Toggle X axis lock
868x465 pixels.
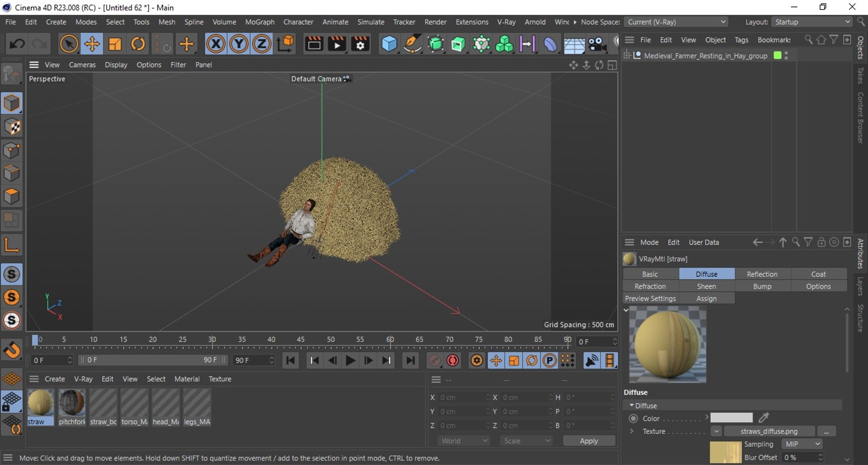tap(216, 44)
